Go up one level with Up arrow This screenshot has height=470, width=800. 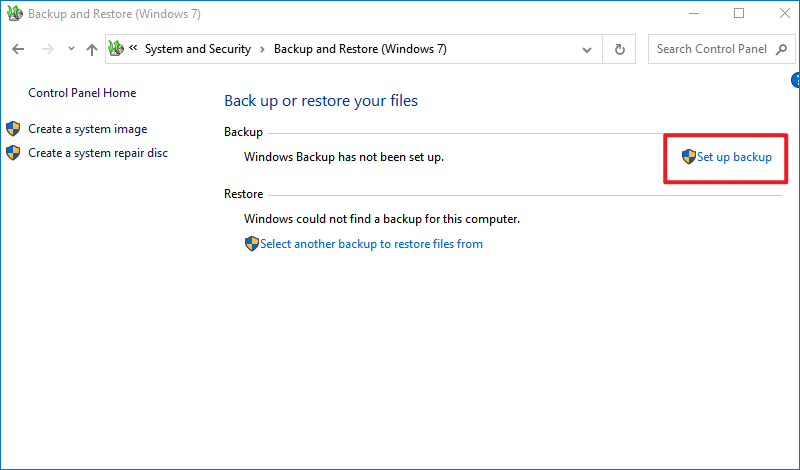click(92, 49)
